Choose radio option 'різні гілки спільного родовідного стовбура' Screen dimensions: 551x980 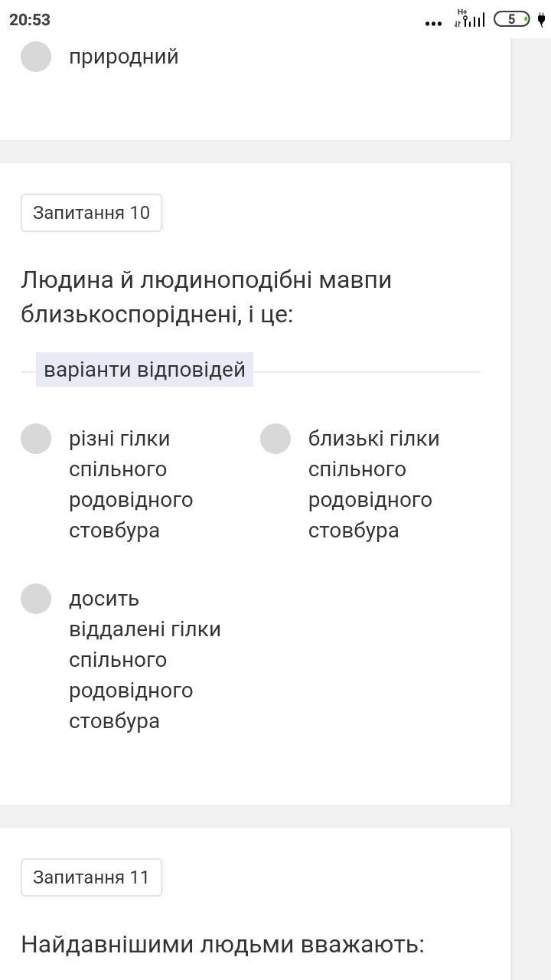tap(36, 439)
